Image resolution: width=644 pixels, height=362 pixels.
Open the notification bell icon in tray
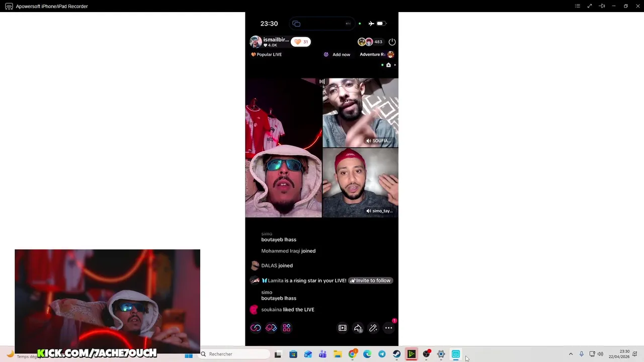(635, 354)
